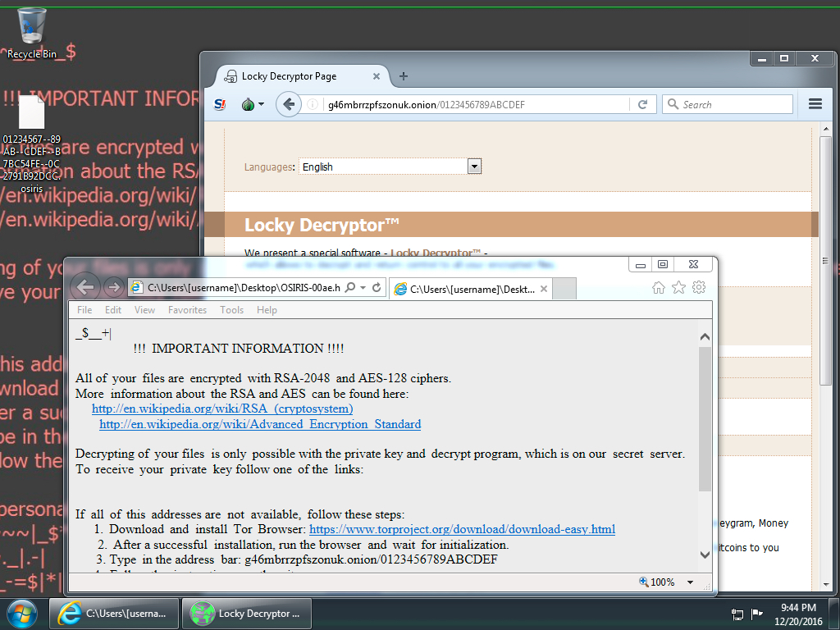Switch to Locky Decryptor taskbar button
Viewport: 840px width, 630px height.
coord(246,614)
